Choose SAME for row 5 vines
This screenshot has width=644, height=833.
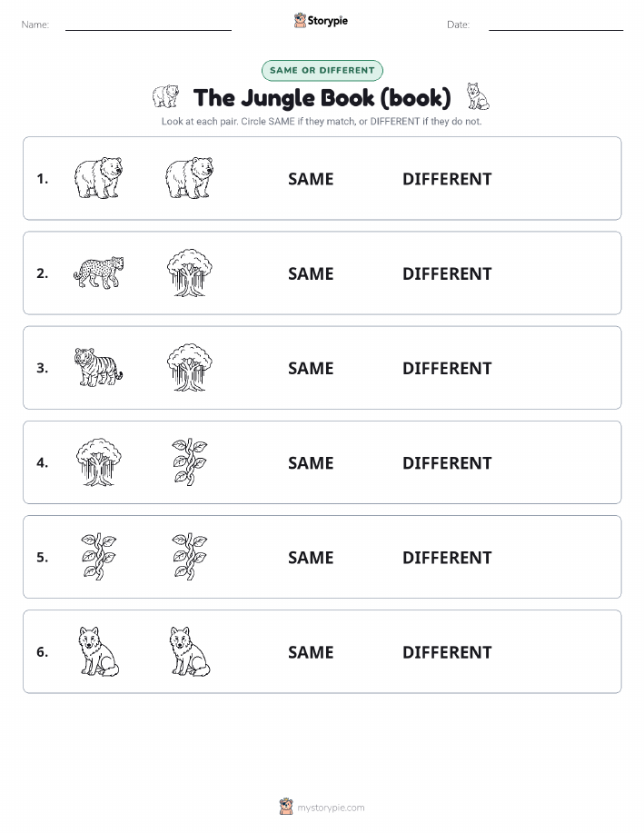click(x=311, y=557)
